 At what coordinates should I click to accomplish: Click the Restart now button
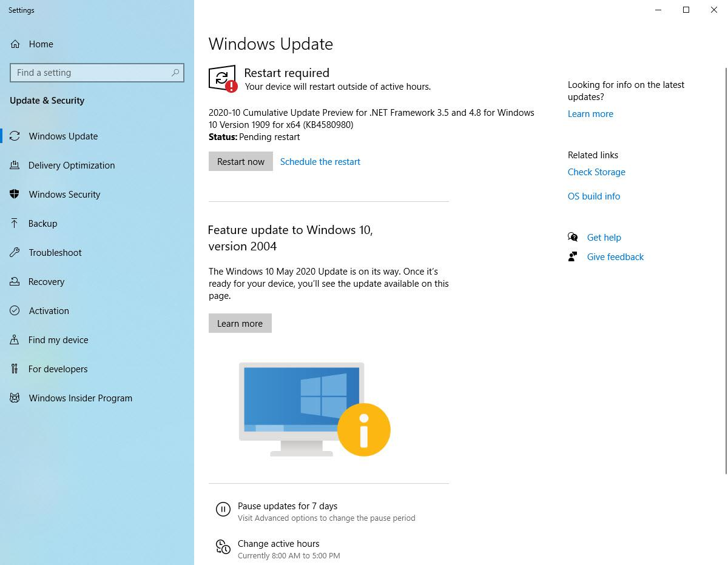click(241, 161)
